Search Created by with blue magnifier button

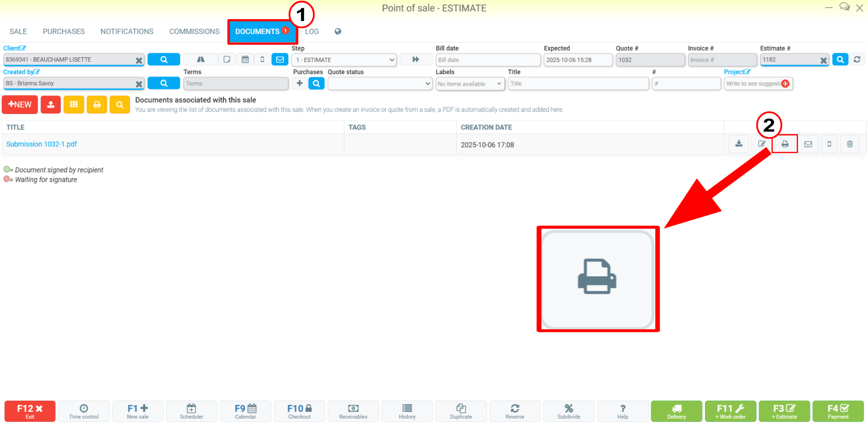pos(164,83)
